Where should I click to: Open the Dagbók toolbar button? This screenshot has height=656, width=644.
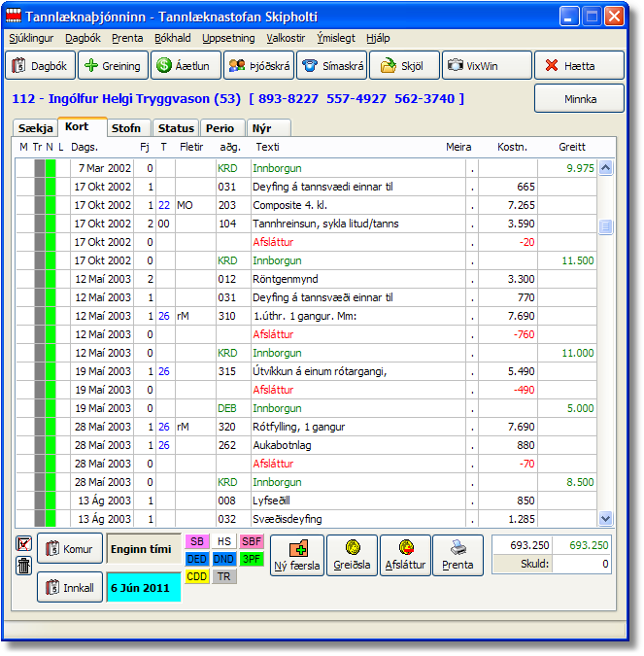coord(40,65)
